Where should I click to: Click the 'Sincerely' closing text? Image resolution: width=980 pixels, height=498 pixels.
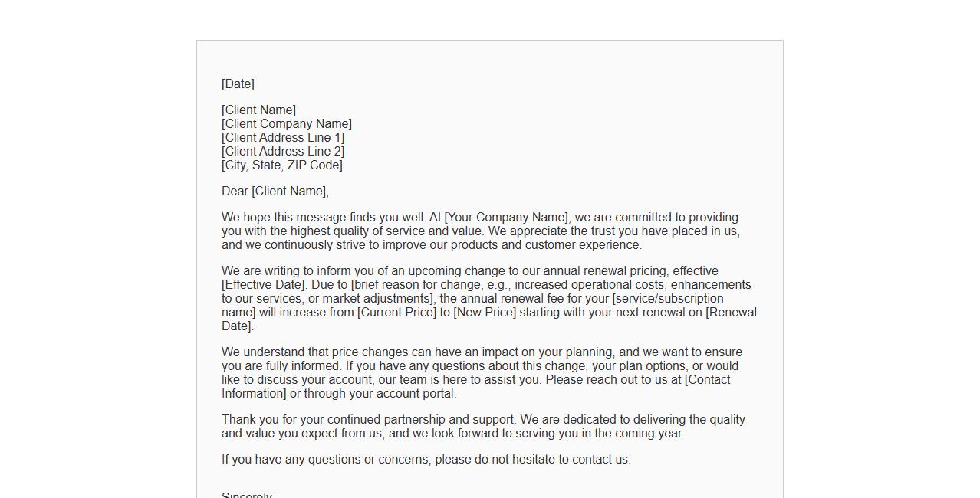pos(247,495)
